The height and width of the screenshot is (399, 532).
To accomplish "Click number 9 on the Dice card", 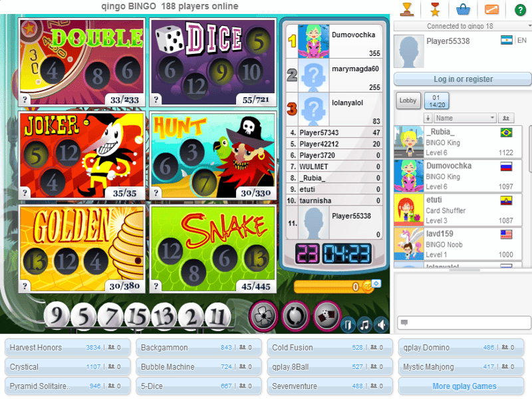I will point(221,72).
